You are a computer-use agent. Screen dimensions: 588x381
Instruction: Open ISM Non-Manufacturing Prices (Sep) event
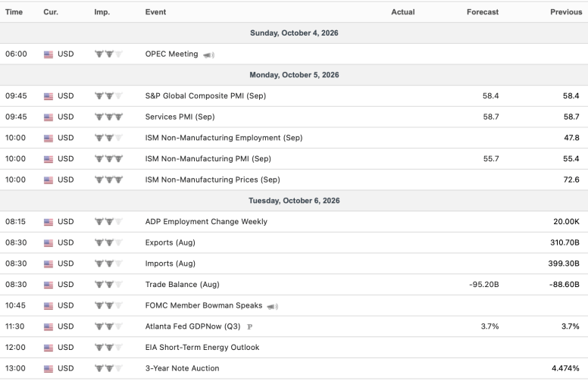[213, 180]
